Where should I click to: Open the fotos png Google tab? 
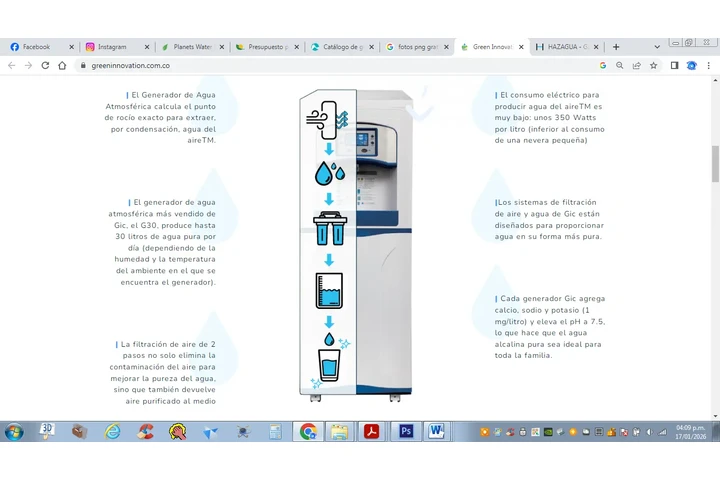[416, 47]
